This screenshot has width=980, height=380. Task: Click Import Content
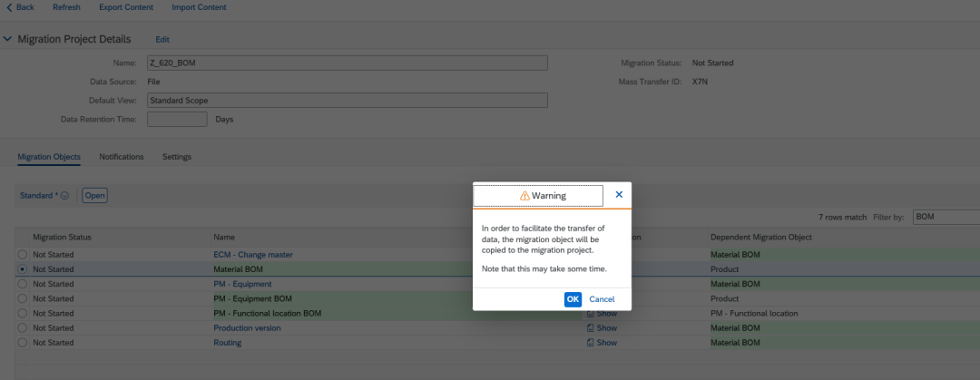[200, 7]
